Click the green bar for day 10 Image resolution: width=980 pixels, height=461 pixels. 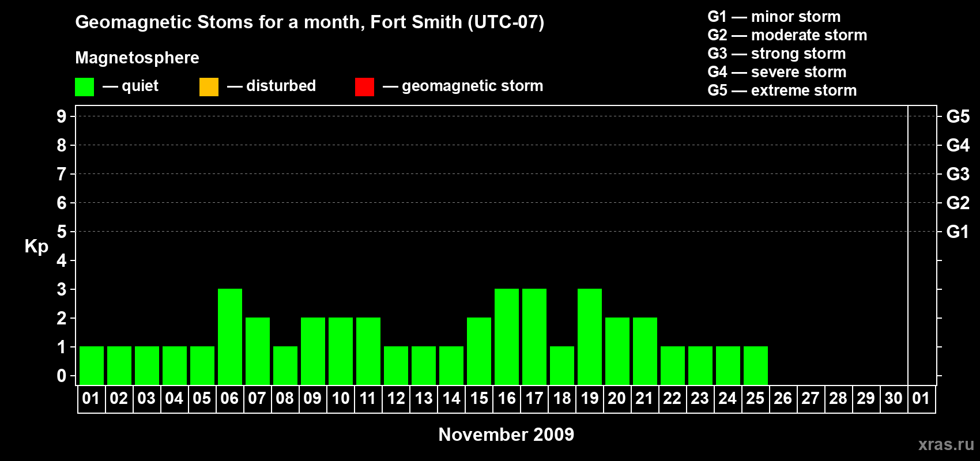pos(341,352)
